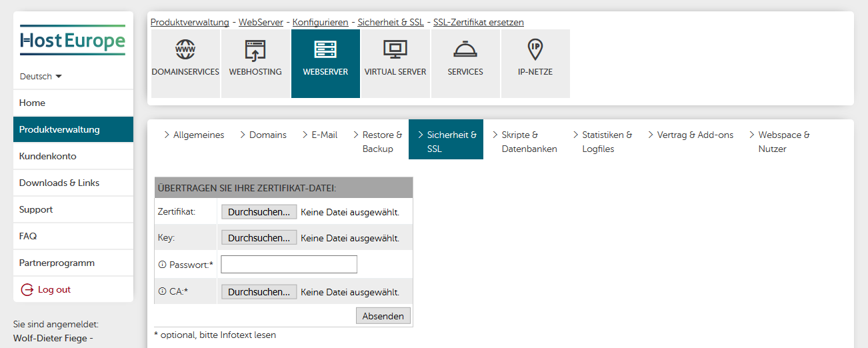This screenshot has width=868, height=348.
Task: Browse for the Key file
Action: point(259,237)
